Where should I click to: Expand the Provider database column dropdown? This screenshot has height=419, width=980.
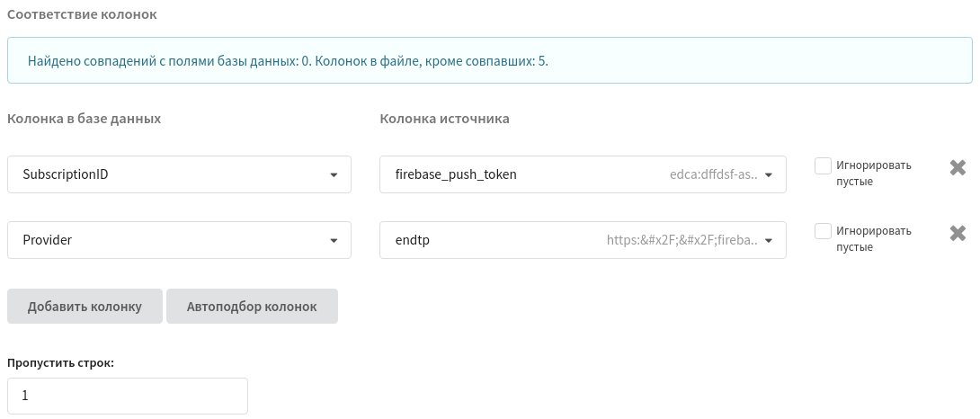pyautogui.click(x=180, y=239)
